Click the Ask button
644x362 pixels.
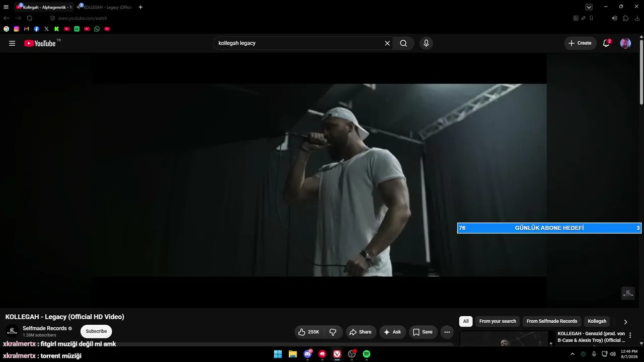coord(392,332)
